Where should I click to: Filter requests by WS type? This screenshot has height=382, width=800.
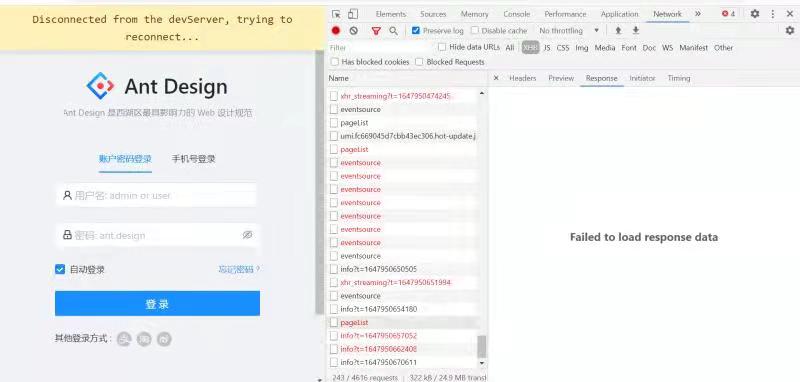coord(667,47)
